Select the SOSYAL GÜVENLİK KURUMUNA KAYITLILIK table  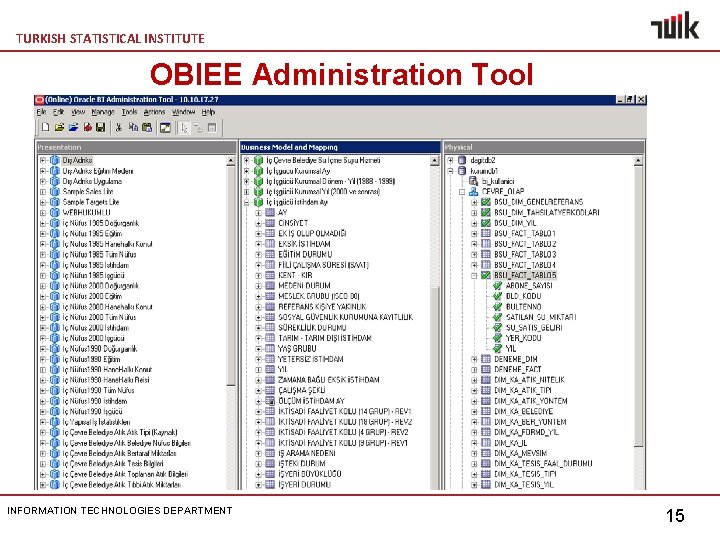click(346, 317)
